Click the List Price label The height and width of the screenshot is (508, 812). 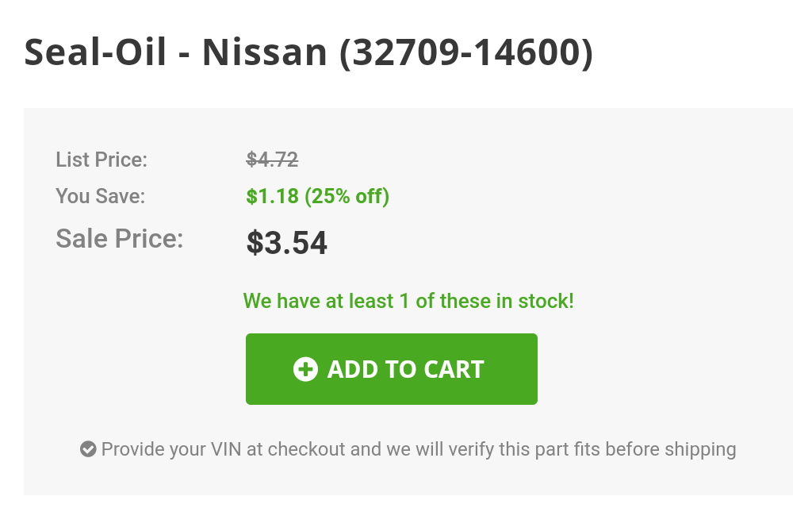[101, 160]
